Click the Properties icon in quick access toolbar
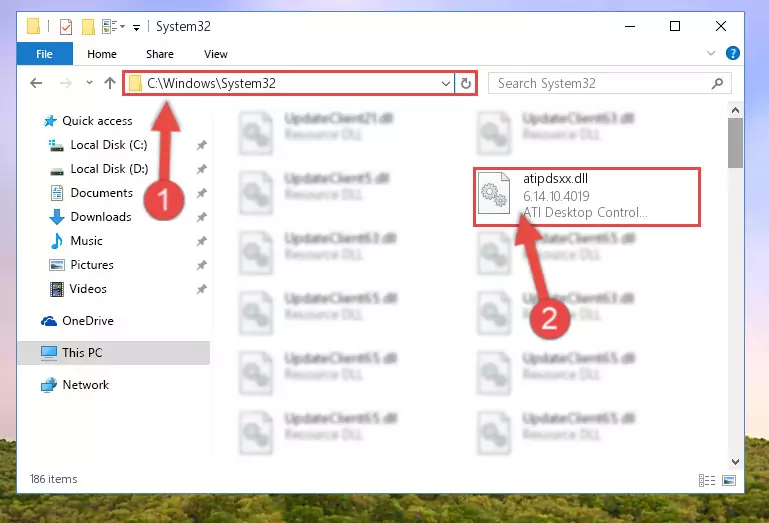Screen dimensions: 769x523 66,26
